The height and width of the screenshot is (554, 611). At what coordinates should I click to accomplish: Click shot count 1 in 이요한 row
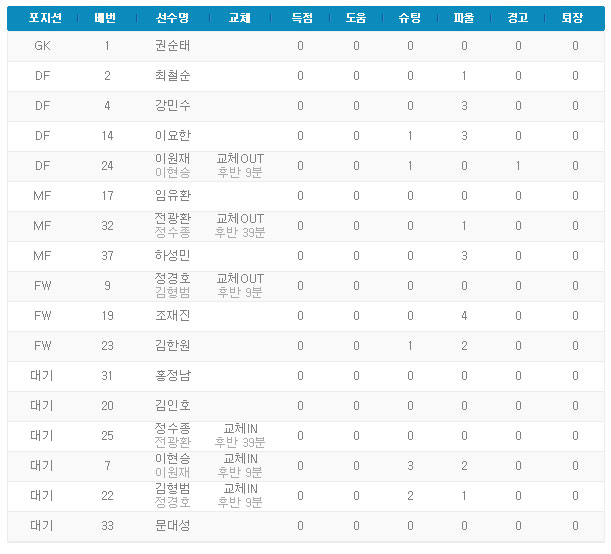click(x=410, y=136)
